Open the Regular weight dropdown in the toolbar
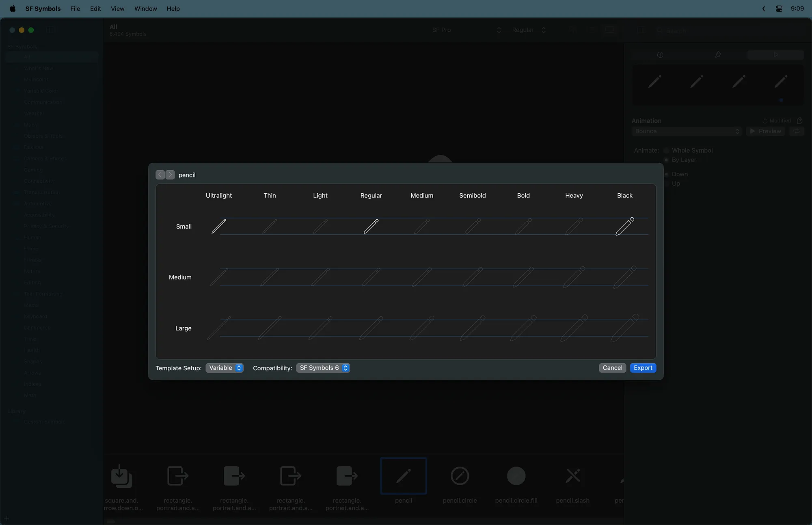This screenshot has height=525, width=812. (x=529, y=30)
